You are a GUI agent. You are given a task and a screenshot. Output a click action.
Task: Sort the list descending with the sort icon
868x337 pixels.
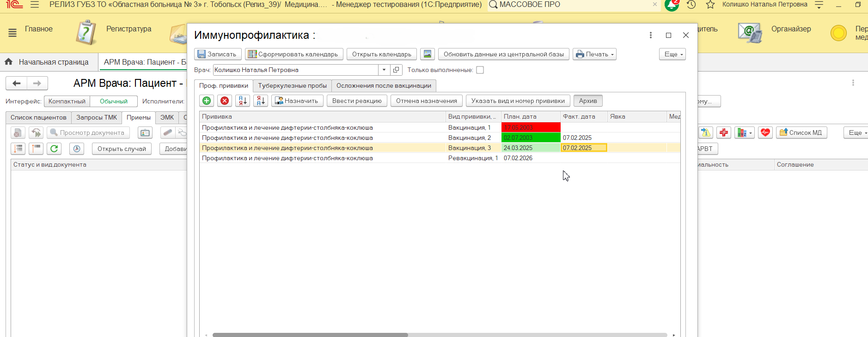point(261,101)
